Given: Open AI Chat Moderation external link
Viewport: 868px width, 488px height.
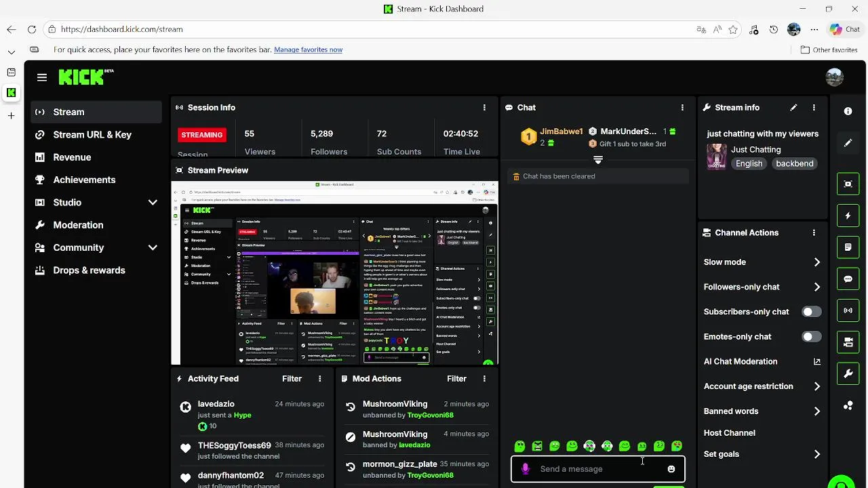Looking at the screenshot, I should pyautogui.click(x=817, y=361).
